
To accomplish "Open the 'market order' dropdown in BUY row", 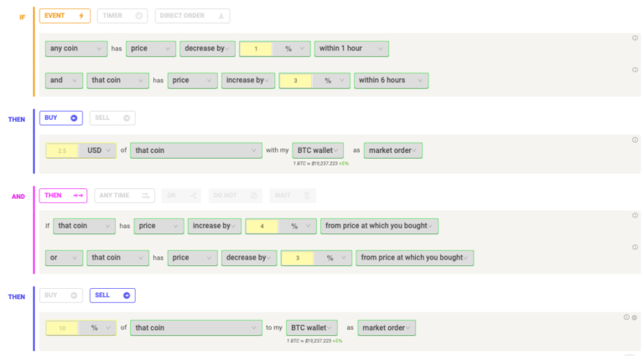I will pos(392,150).
